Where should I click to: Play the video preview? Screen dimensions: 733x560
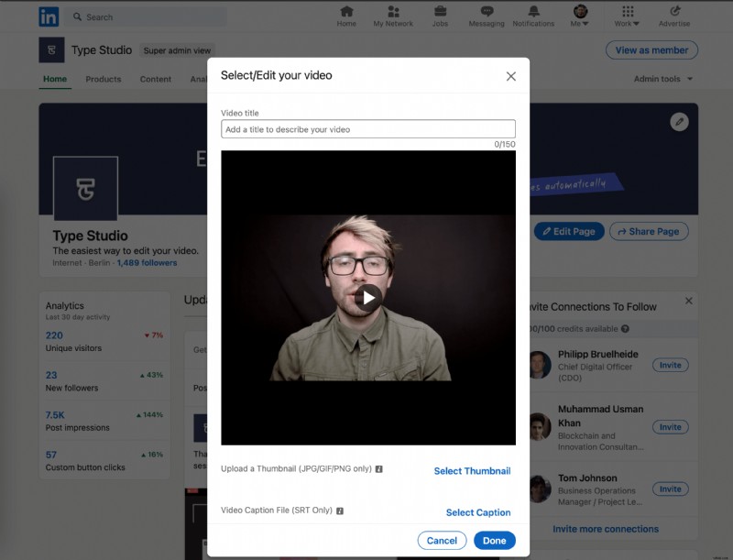point(366,296)
